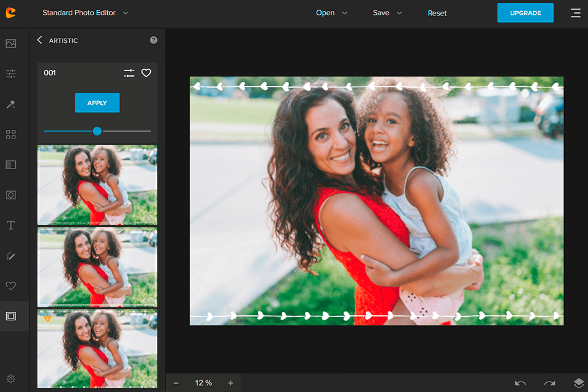Screen dimensions: 588x392
Task: Apply frame 001
Action: (97, 103)
